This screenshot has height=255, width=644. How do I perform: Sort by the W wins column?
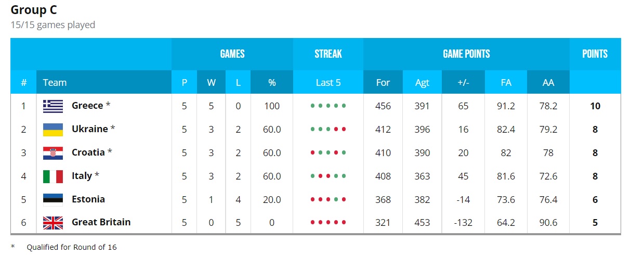pyautogui.click(x=211, y=82)
